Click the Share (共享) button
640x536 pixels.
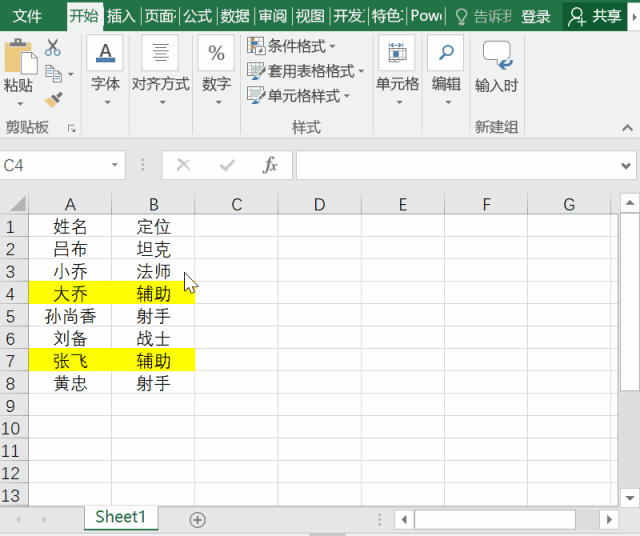pos(595,16)
